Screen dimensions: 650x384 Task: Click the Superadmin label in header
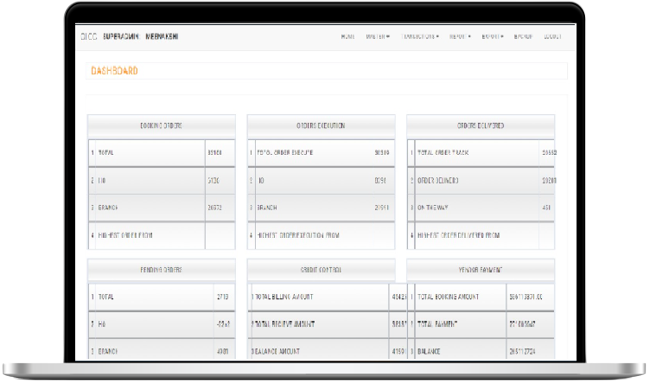coord(121,36)
